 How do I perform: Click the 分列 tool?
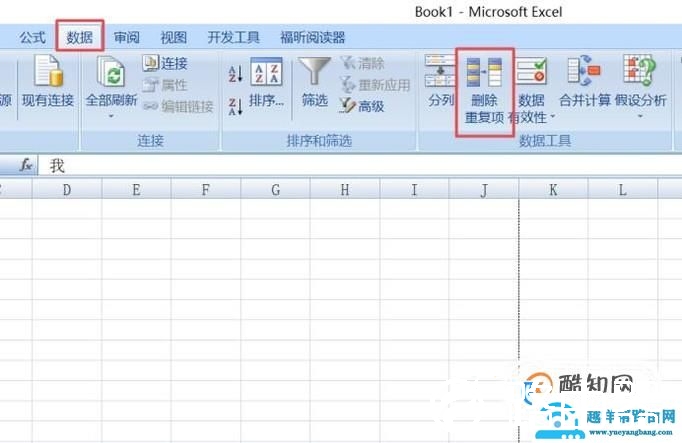440,82
